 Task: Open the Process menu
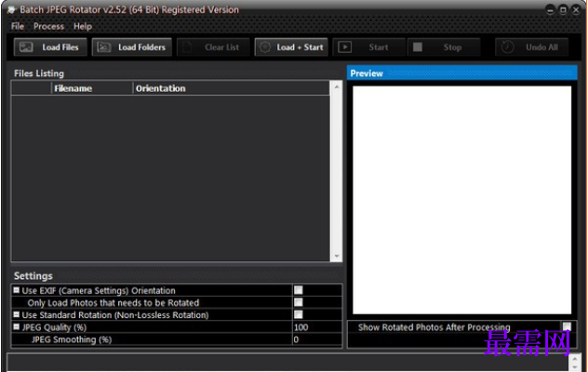click(x=48, y=26)
